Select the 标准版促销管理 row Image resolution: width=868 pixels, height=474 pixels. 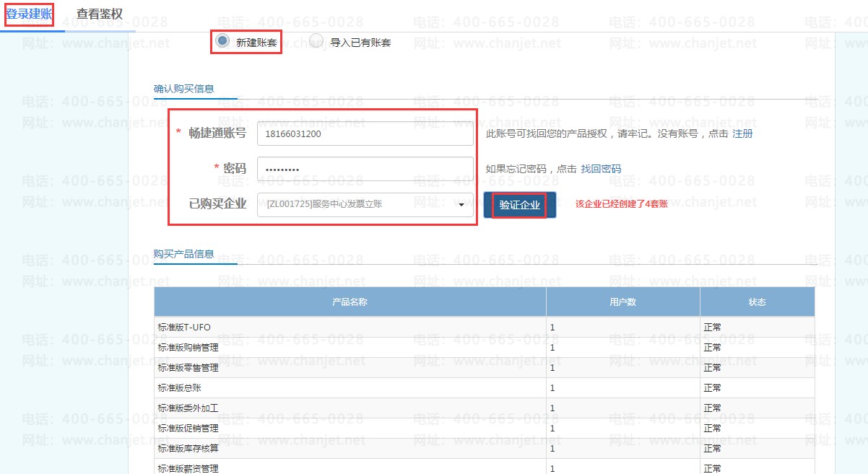tap(485, 428)
